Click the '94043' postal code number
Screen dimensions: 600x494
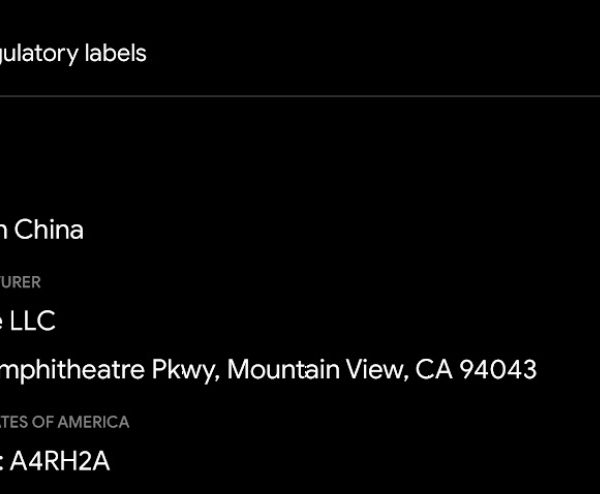point(498,370)
